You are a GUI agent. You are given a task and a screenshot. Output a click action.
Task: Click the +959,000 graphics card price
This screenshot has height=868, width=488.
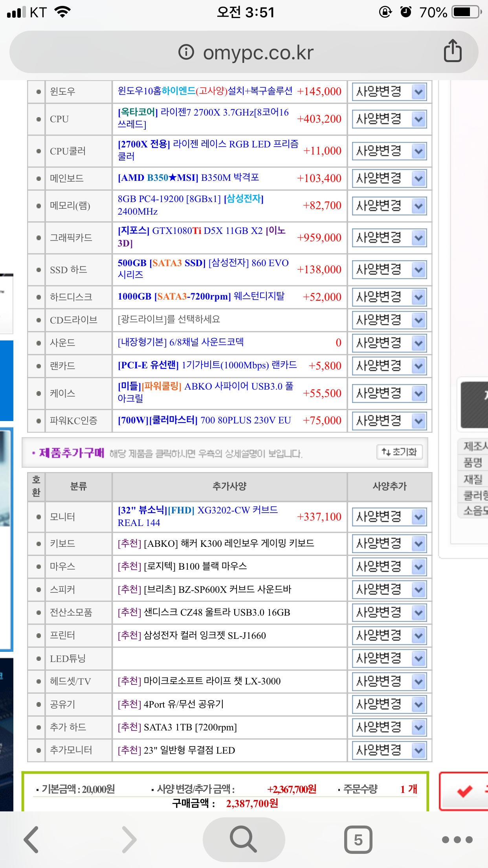[319, 237]
